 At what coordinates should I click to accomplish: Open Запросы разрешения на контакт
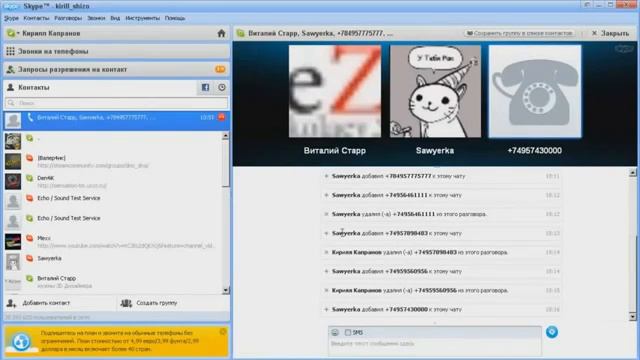click(116, 69)
